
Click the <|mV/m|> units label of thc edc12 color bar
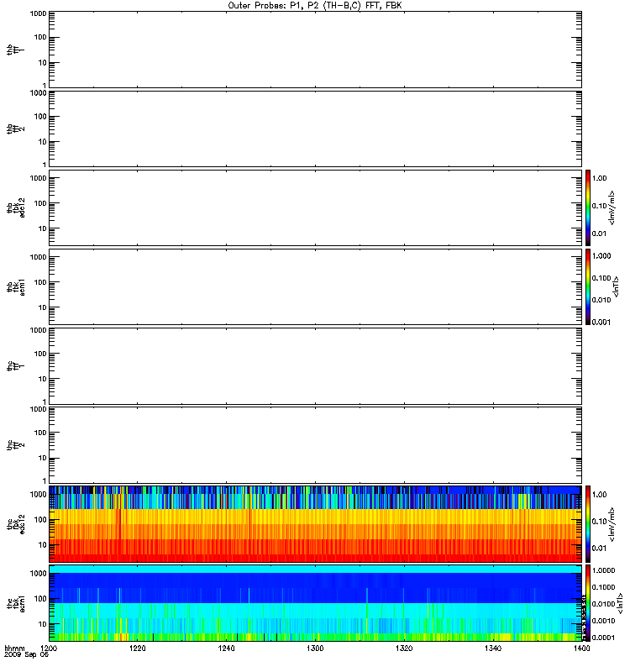point(612,523)
